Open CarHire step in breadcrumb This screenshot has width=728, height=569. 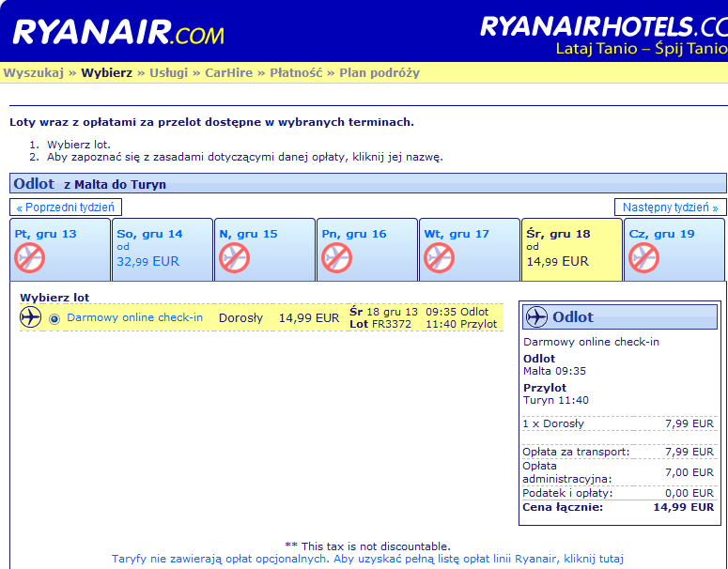pos(229,73)
